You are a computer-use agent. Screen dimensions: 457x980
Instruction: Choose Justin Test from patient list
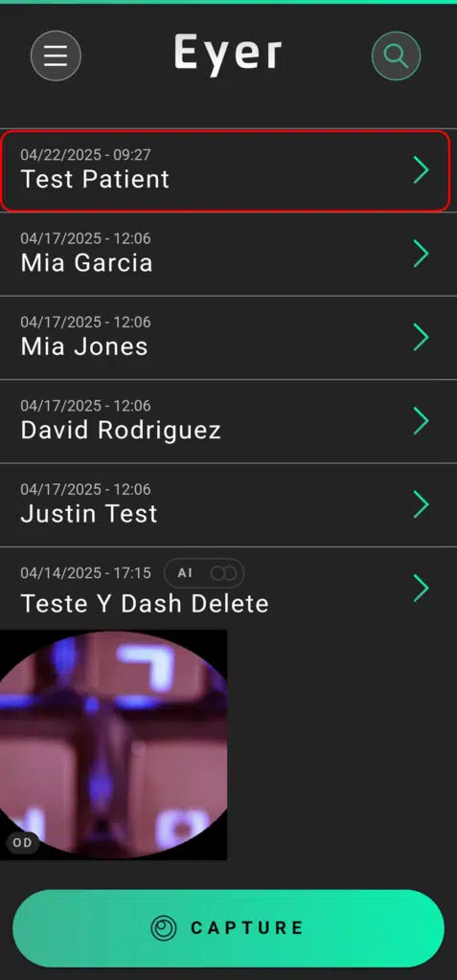click(x=228, y=505)
